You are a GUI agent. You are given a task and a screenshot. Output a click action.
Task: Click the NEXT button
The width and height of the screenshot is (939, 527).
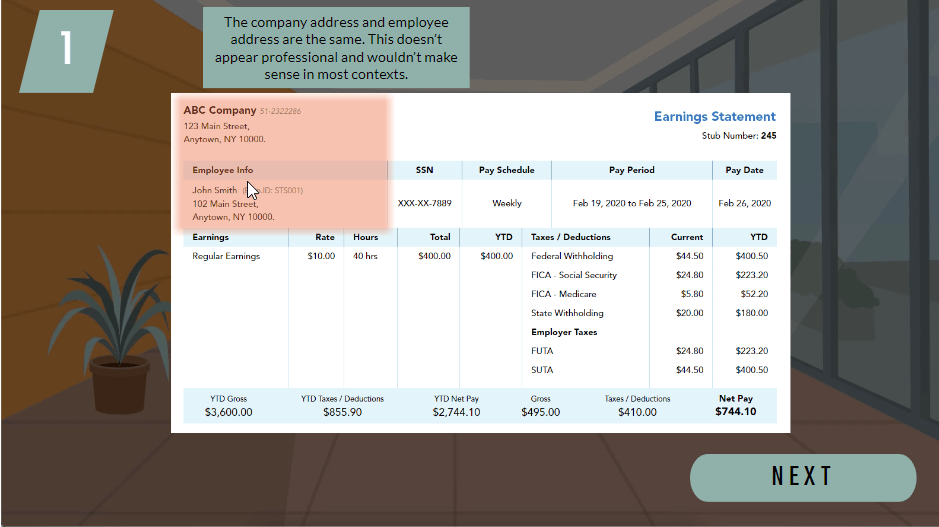(802, 477)
